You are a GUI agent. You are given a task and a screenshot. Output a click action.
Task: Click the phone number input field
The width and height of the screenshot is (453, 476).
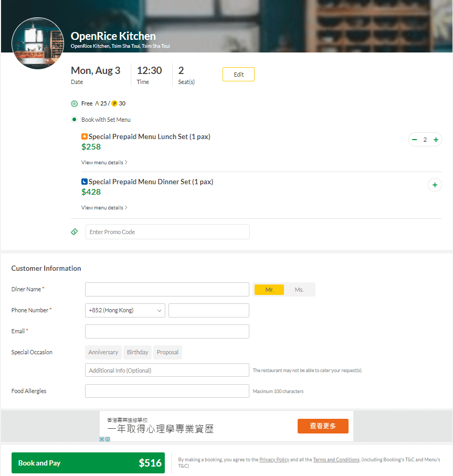pos(209,310)
